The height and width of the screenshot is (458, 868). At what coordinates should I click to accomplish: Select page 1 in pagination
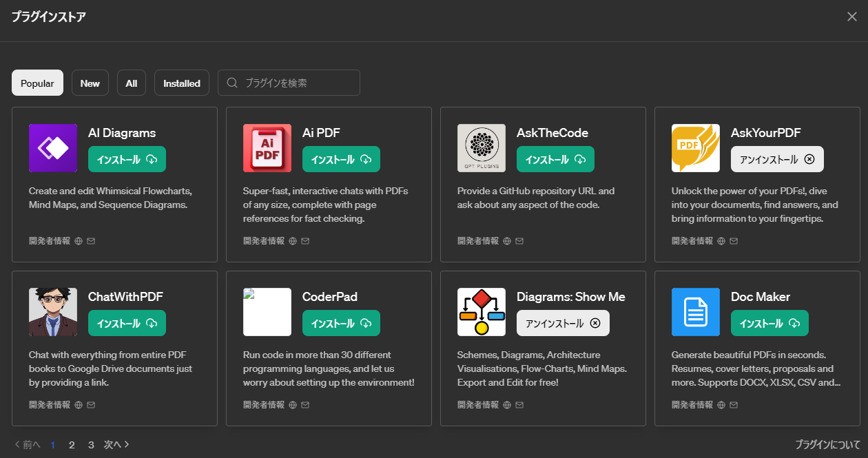click(x=53, y=445)
